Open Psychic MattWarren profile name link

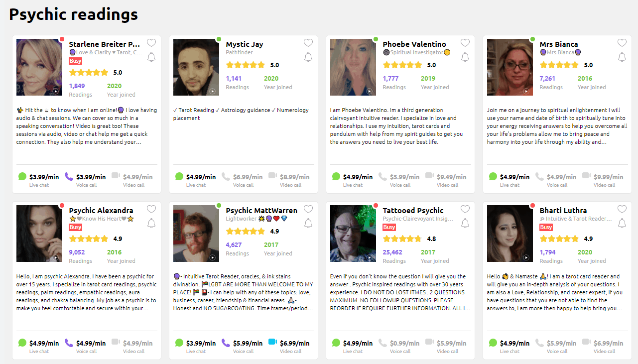click(261, 210)
